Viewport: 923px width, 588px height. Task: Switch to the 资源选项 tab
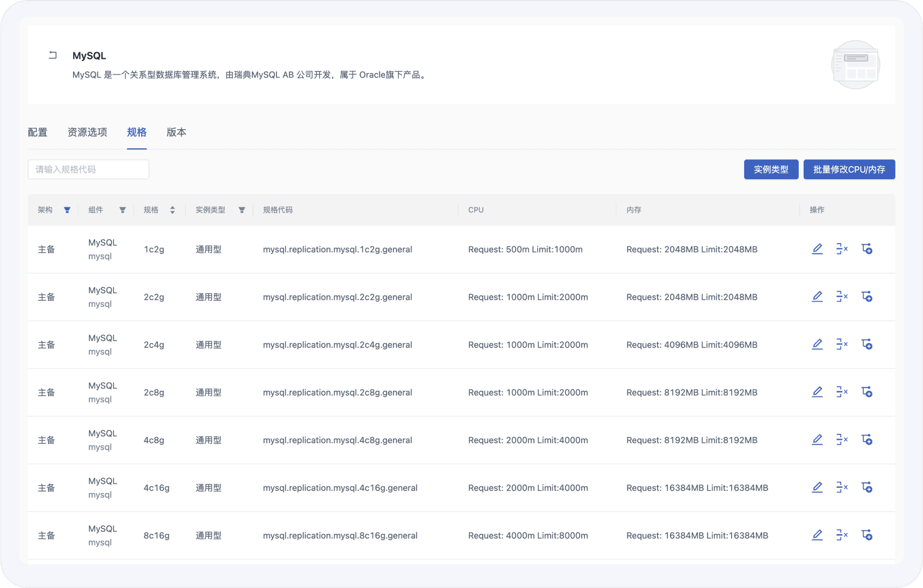(87, 132)
